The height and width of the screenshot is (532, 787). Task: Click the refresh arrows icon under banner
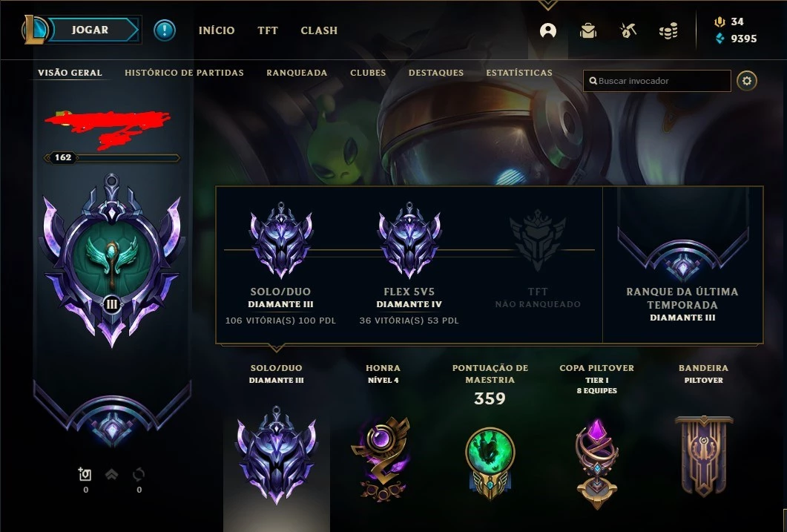point(139,474)
